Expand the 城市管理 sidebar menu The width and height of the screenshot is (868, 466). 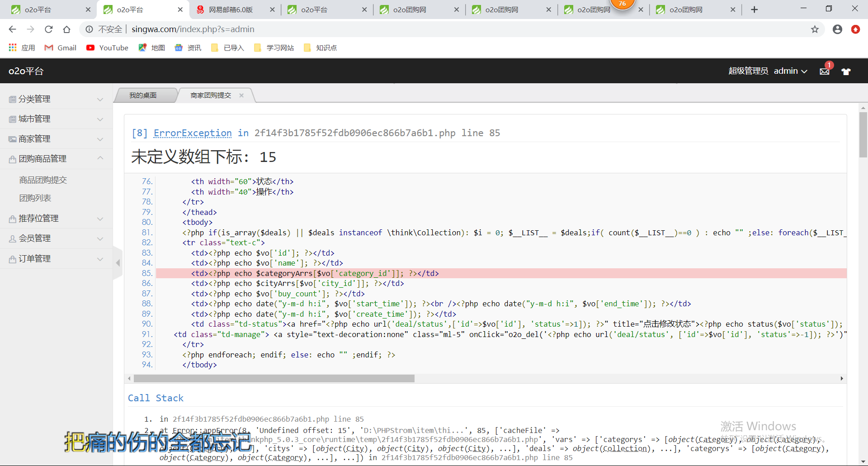pyautogui.click(x=56, y=119)
